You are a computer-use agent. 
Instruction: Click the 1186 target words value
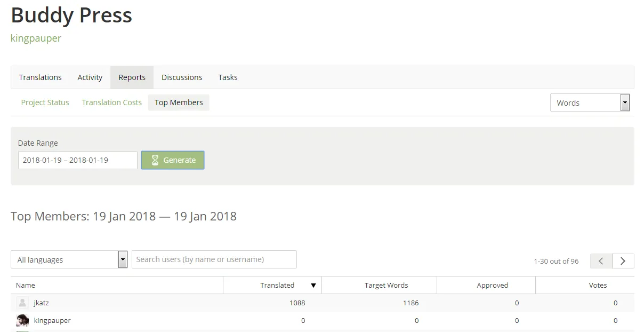coord(410,303)
